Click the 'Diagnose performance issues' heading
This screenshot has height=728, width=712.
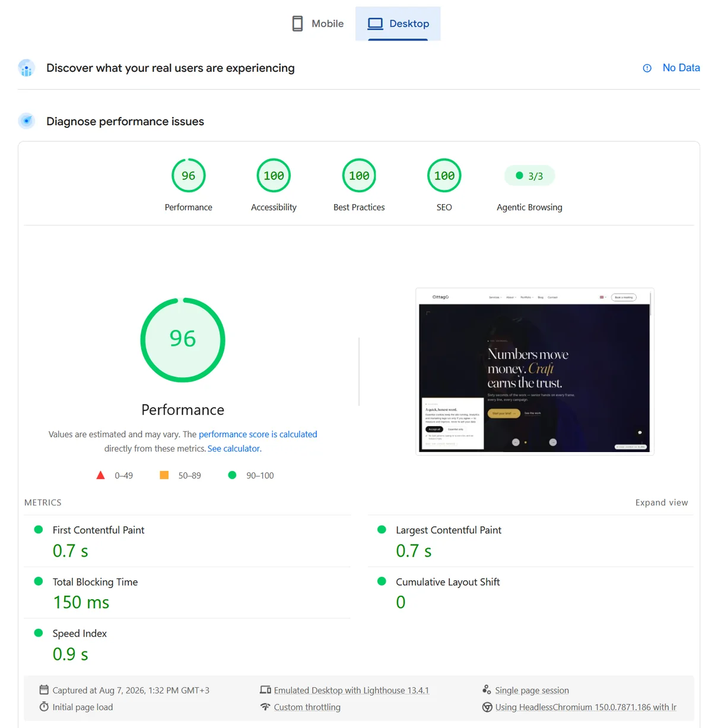125,121
